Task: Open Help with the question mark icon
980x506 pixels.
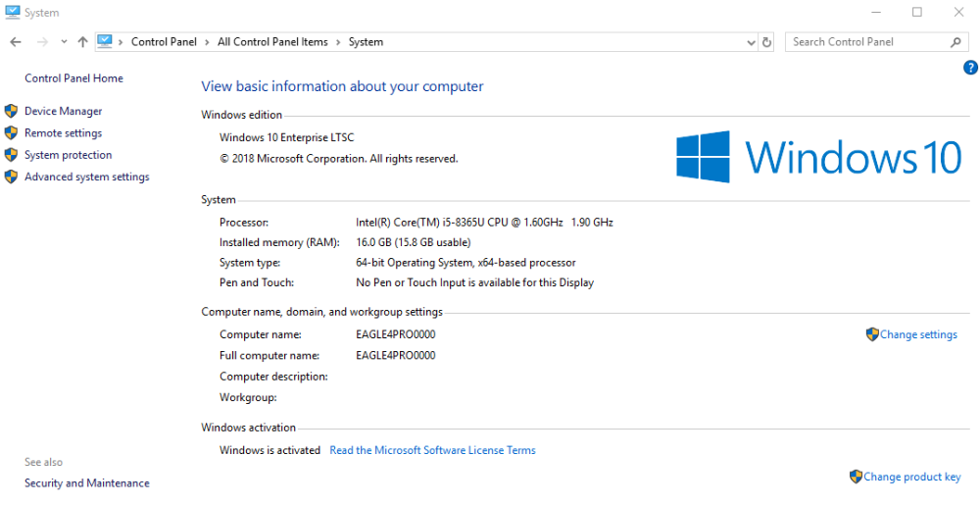Action: coord(970,68)
